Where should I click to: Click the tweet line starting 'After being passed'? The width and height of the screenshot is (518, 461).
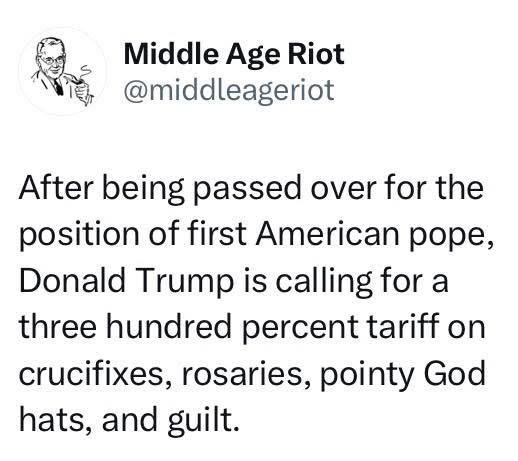(x=251, y=189)
